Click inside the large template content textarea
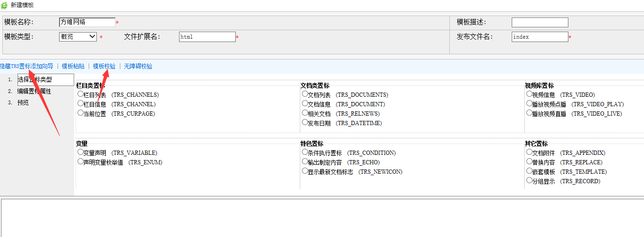 point(321,217)
